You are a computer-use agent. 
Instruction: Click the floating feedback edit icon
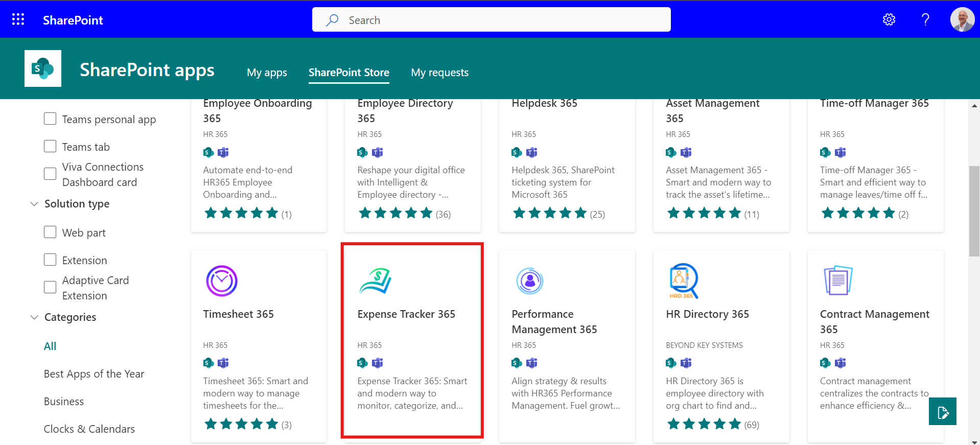(943, 411)
